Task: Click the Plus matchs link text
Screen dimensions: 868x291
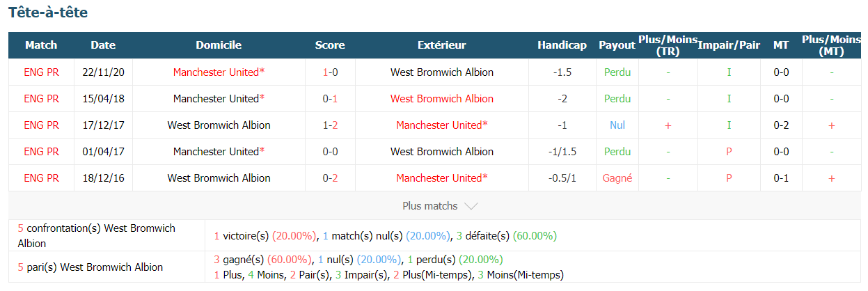Action: coord(430,206)
